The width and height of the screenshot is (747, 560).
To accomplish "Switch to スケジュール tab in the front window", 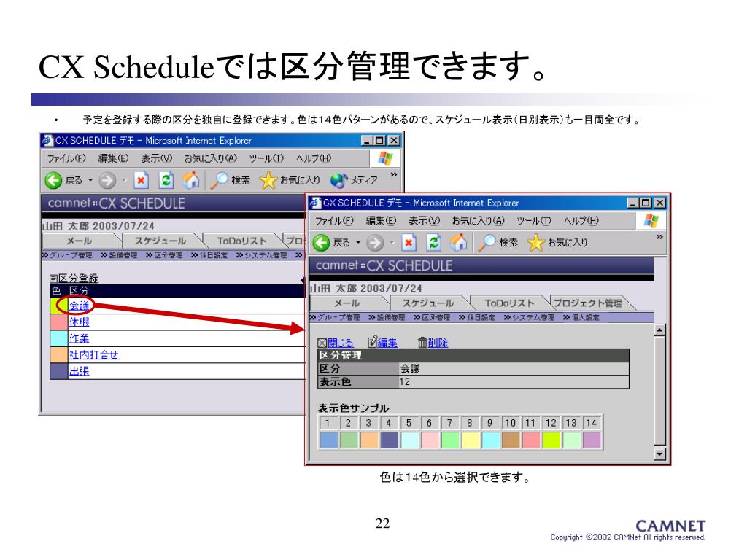I will pyautogui.click(x=428, y=303).
